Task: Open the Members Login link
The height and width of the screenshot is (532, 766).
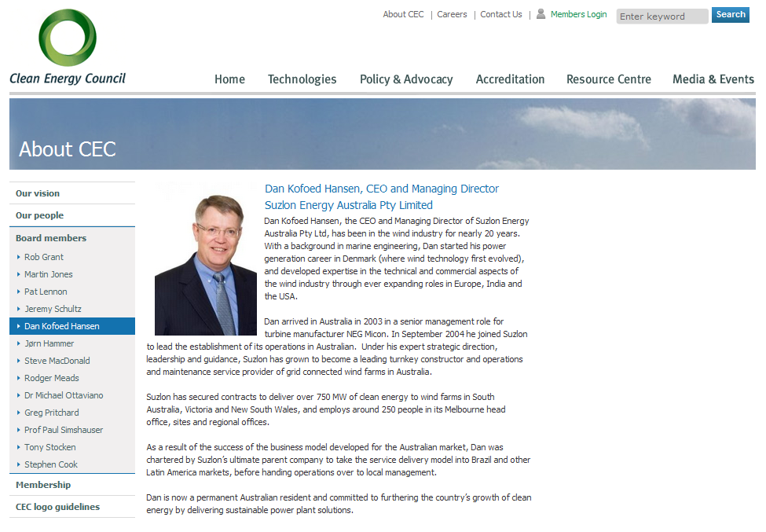Action: pyautogui.click(x=578, y=15)
